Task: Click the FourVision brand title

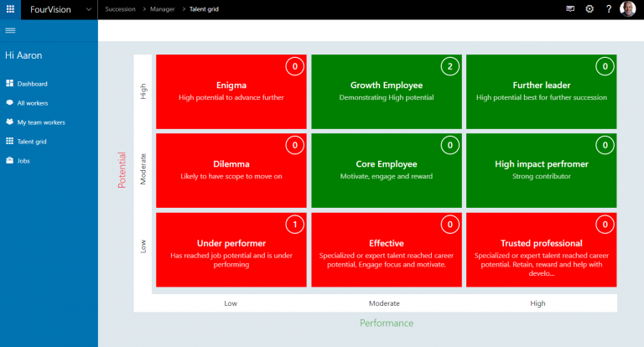Action: (x=50, y=8)
